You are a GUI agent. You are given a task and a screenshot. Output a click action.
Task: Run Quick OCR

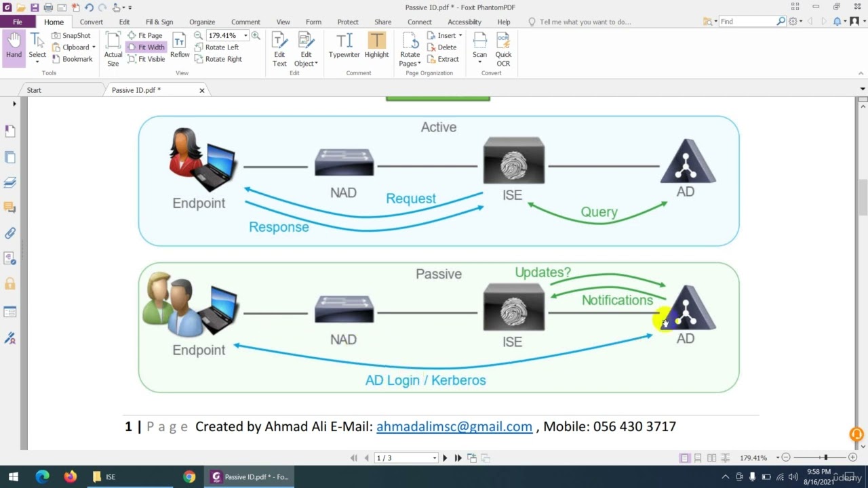(503, 49)
